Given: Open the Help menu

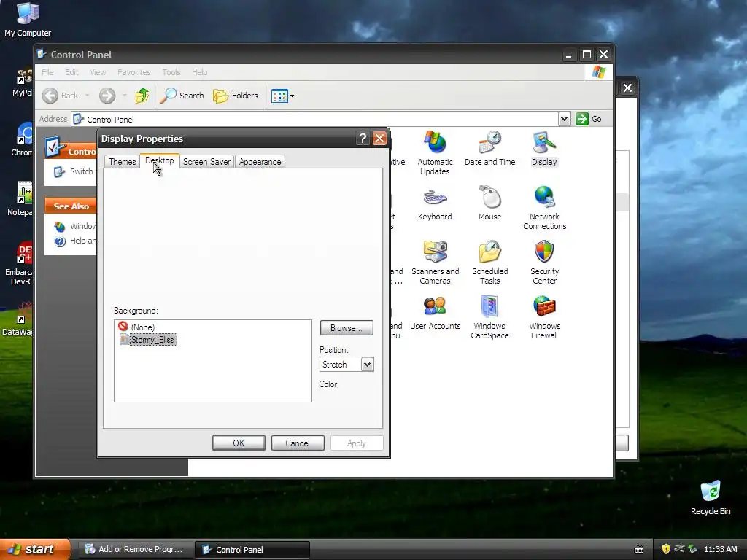Looking at the screenshot, I should (200, 72).
